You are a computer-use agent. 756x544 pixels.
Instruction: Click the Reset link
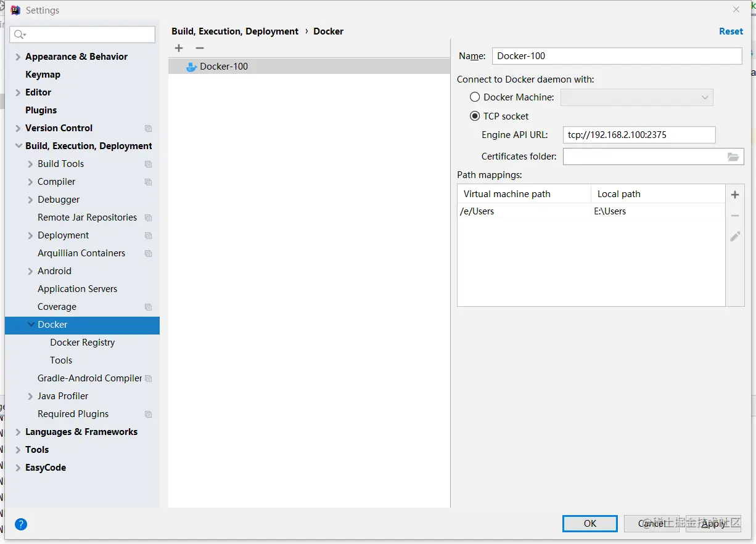731,31
